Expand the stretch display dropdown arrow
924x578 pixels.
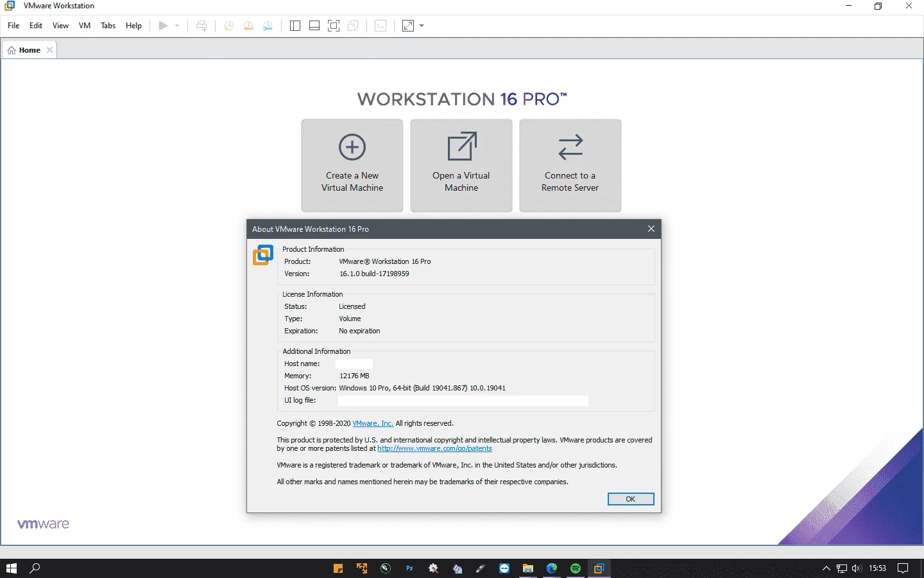(x=422, y=26)
